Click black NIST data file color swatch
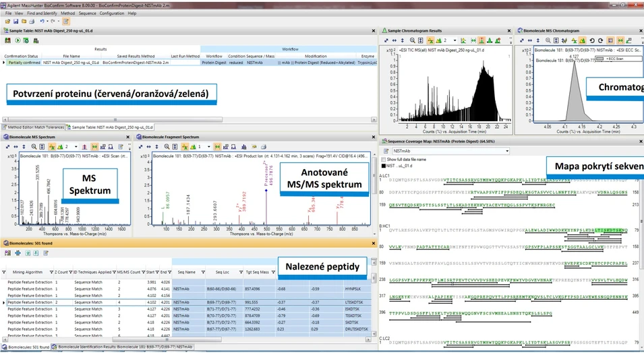The height and width of the screenshot is (353, 644). tap(384, 165)
